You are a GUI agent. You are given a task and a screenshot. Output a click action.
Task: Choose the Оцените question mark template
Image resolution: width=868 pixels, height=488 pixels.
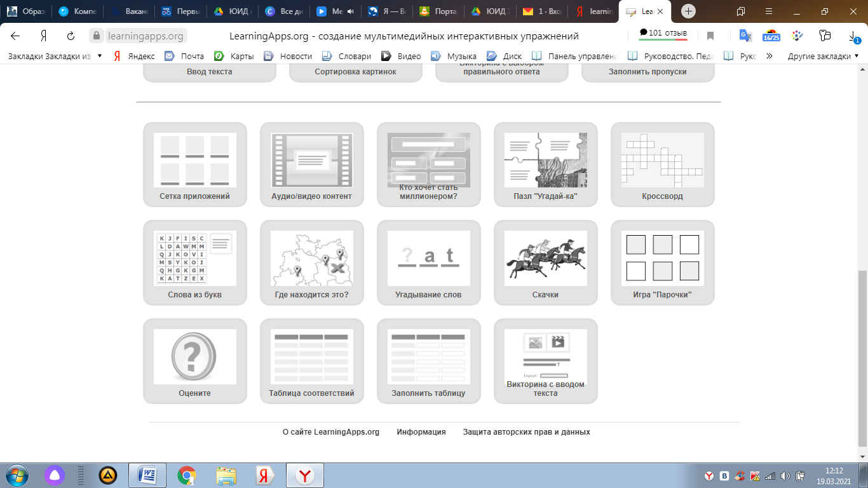tap(194, 361)
